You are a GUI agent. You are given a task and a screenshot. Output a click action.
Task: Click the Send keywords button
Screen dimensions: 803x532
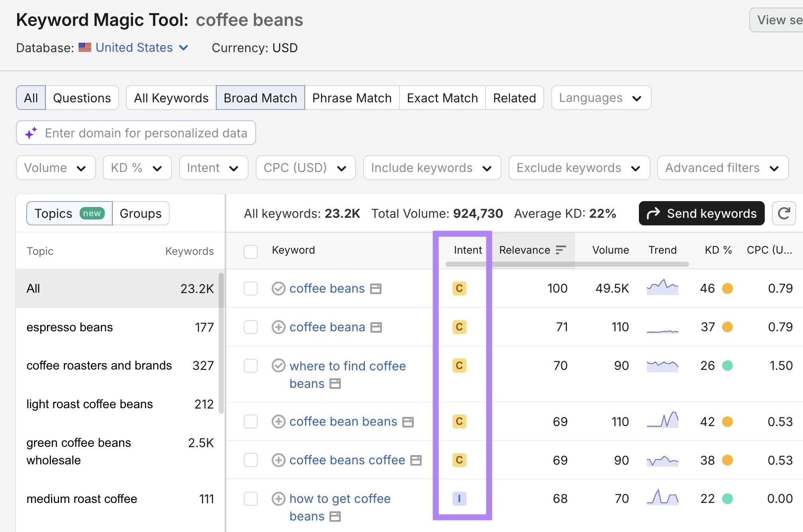(x=701, y=213)
